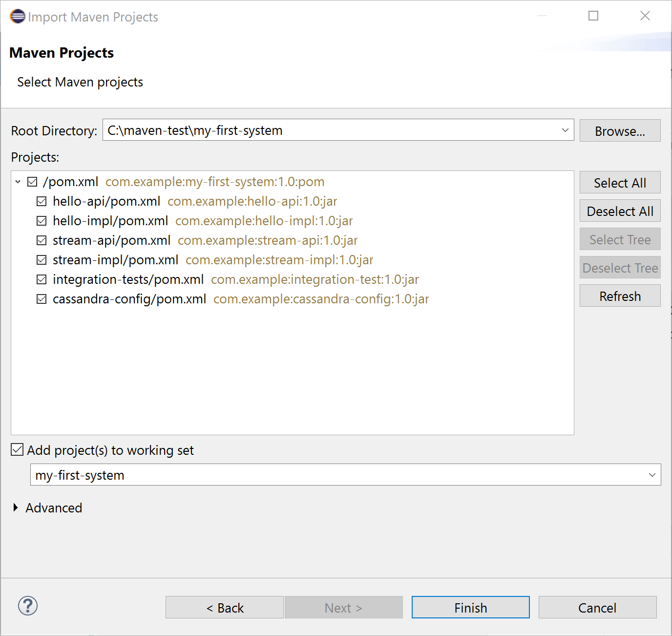The height and width of the screenshot is (636, 672).
Task: Click the Eclipse logo in the title bar
Action: pos(17,16)
